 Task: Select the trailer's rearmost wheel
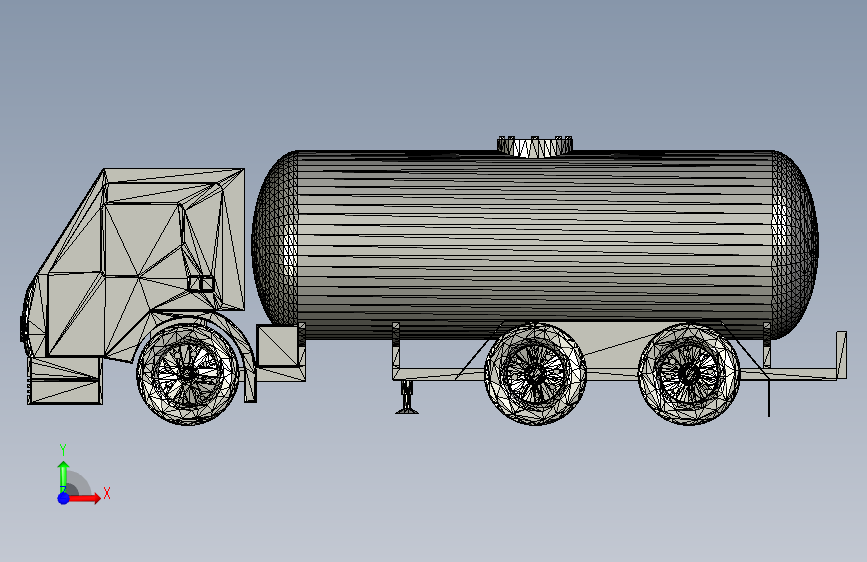689,374
